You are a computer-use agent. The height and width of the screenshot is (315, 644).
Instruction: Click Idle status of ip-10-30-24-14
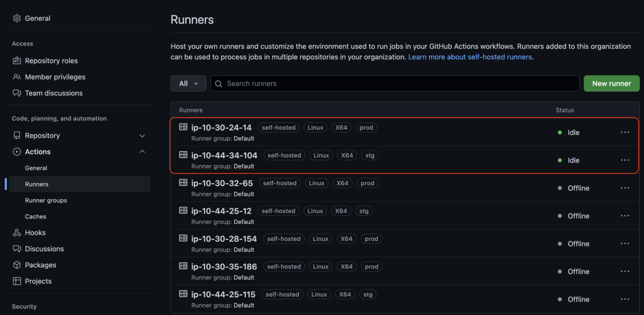pos(574,133)
